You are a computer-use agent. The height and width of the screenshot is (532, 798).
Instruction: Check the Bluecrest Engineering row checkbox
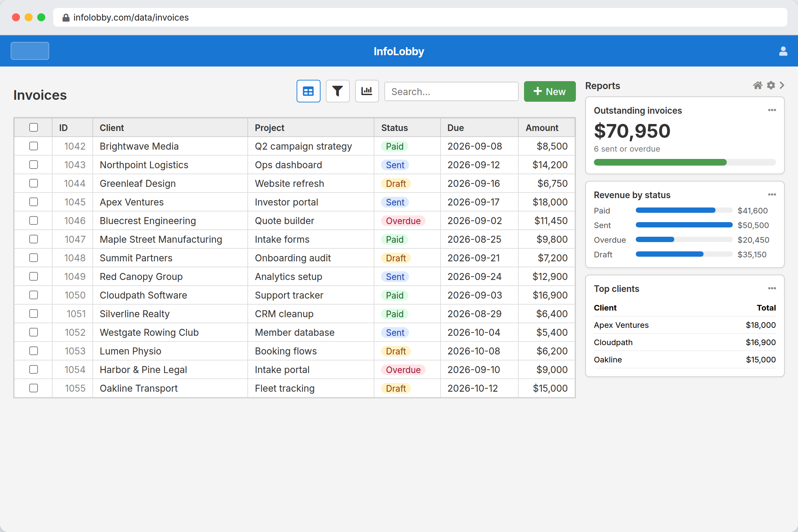[34, 221]
